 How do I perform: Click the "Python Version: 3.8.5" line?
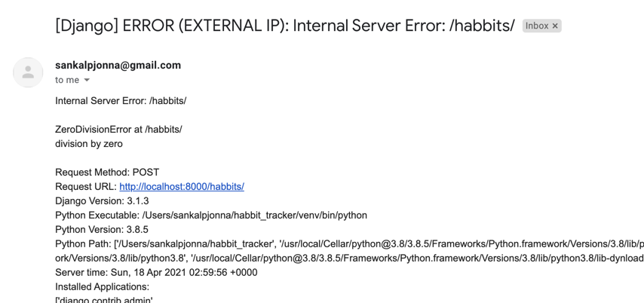[x=102, y=229]
